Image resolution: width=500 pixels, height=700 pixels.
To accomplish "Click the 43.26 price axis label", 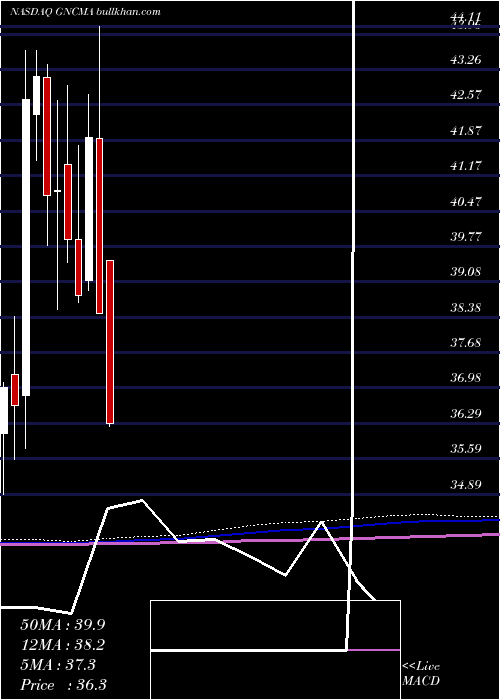I will pos(466,59).
